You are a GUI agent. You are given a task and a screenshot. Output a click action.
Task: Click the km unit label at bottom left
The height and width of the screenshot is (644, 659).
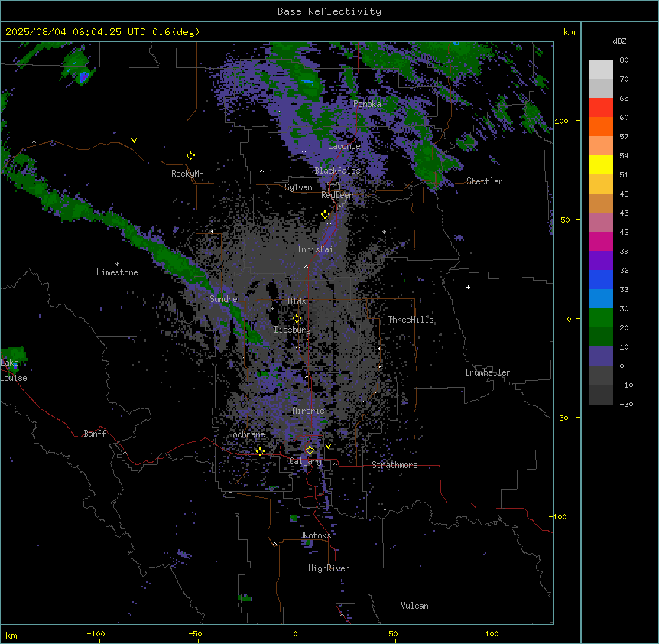pos(11,635)
